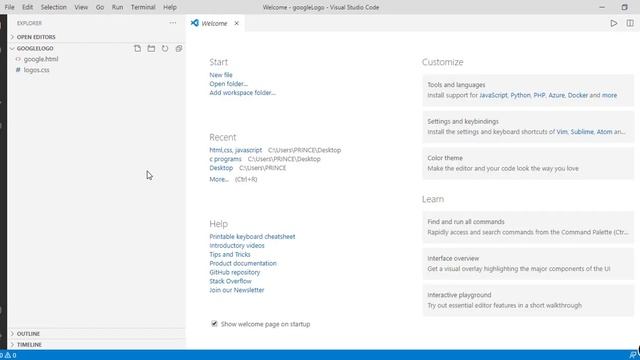Open Printable keyboard cheatsheet link
The image size is (640, 360).
(x=252, y=236)
